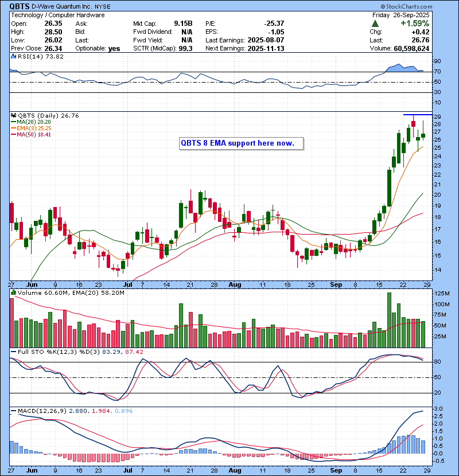Click the MA(50) 18.41 legend entry
The height and width of the screenshot is (476, 459).
(x=31, y=134)
